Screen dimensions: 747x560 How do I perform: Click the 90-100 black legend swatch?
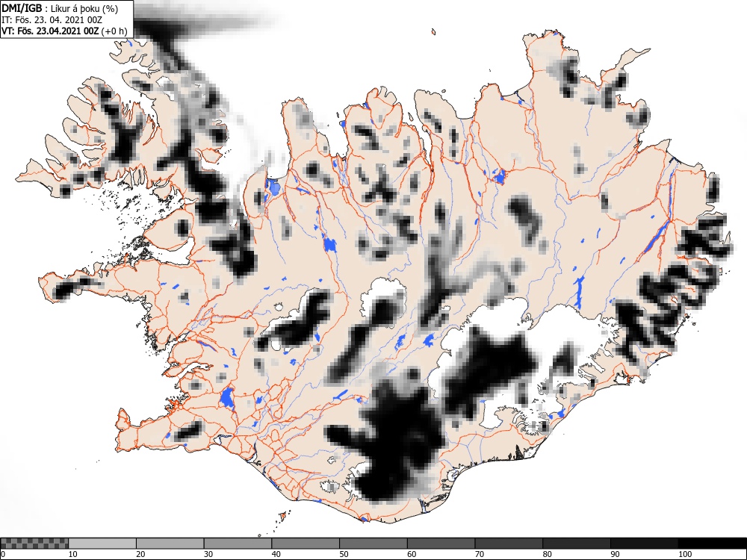pos(644,544)
